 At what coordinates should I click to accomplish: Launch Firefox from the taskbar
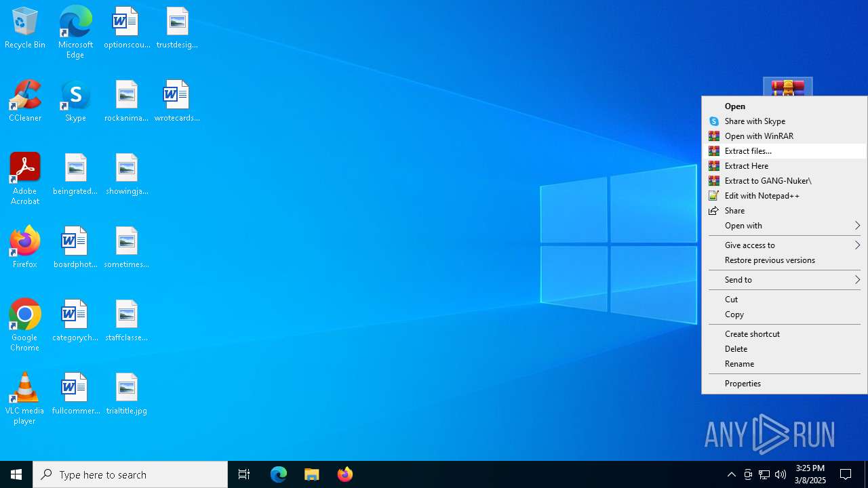point(345,474)
